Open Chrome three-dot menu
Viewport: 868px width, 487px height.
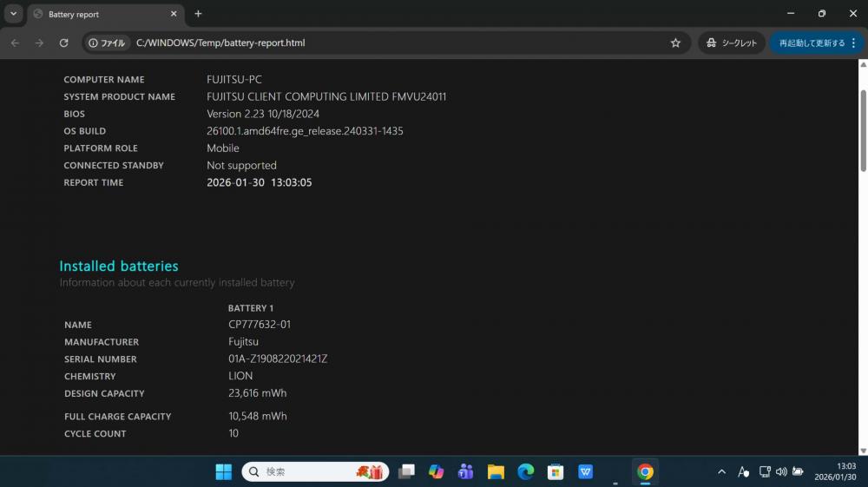pyautogui.click(x=854, y=43)
